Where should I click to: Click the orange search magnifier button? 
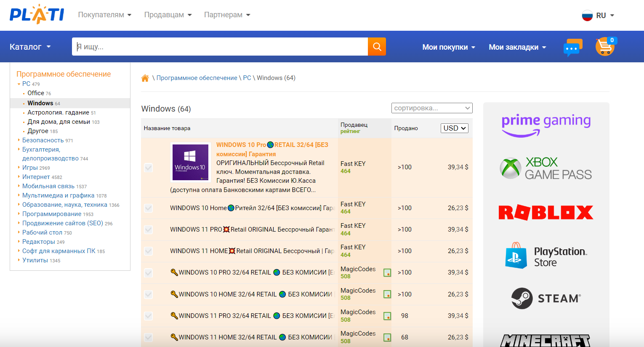377,47
